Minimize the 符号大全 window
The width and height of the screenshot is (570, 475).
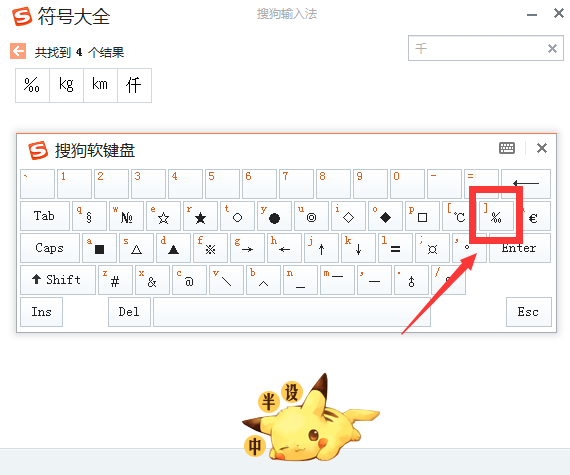coord(532,15)
